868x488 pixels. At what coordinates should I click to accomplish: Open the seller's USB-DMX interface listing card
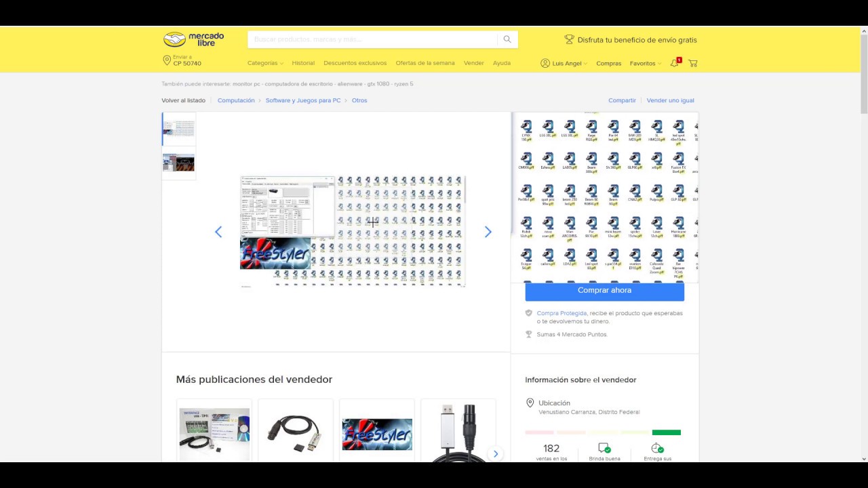(x=214, y=431)
